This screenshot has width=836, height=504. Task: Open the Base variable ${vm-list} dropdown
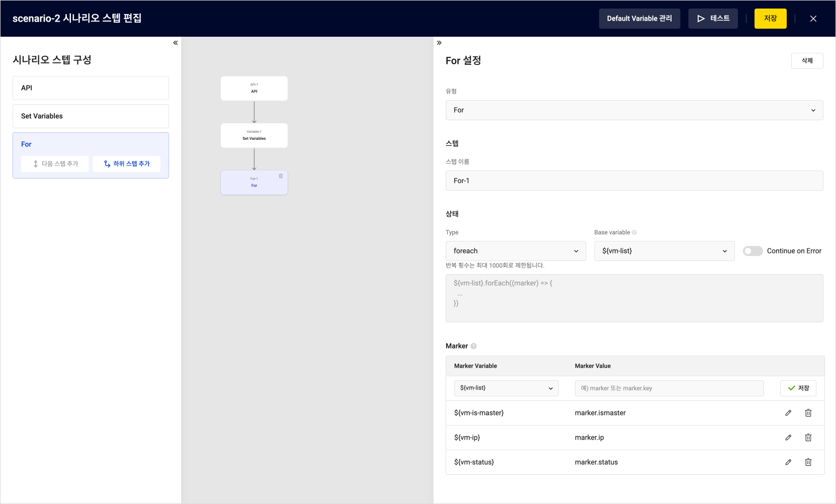pyautogui.click(x=664, y=251)
